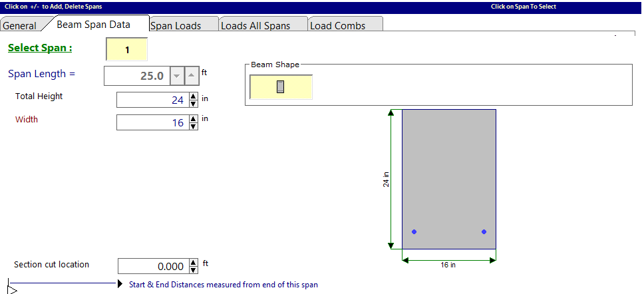Go to the Load Combs tab
The height and width of the screenshot is (294, 644).
pos(337,25)
